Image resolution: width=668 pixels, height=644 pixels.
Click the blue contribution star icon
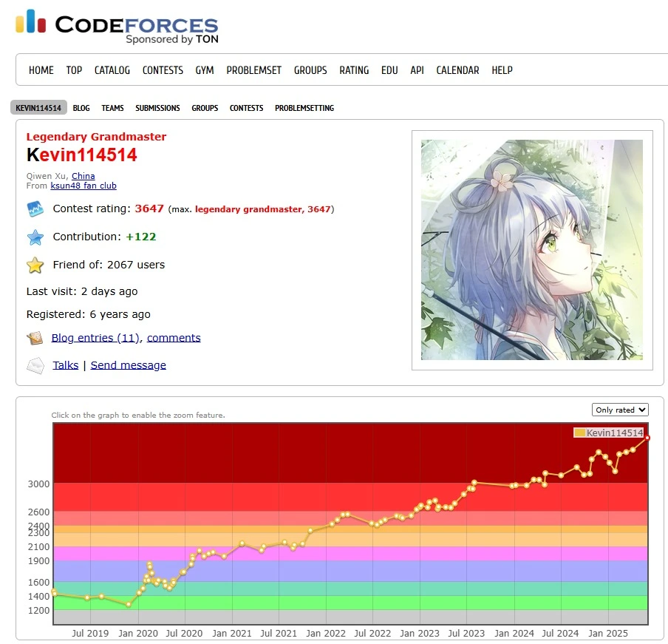pos(35,237)
